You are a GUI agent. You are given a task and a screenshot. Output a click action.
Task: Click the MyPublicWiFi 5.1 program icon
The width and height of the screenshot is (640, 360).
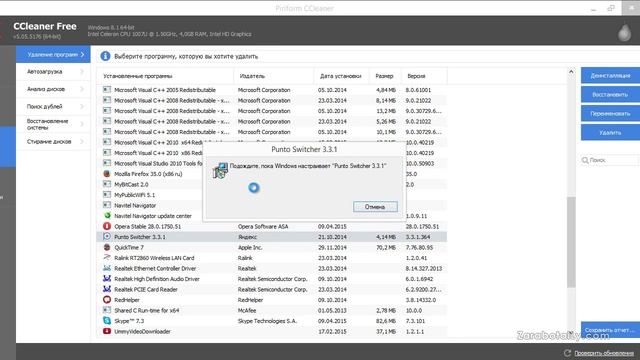(x=107, y=195)
